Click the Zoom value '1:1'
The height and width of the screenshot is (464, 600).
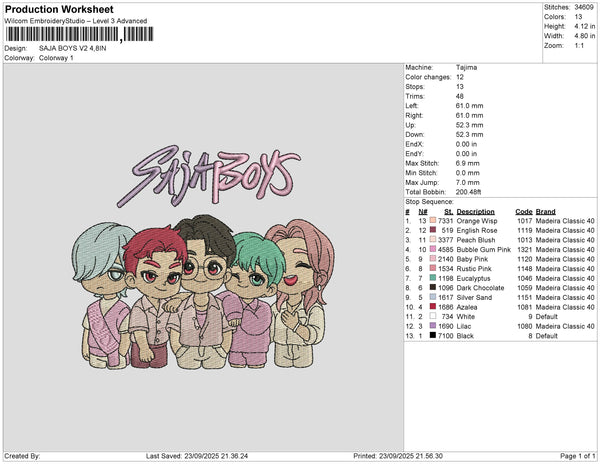pos(579,46)
